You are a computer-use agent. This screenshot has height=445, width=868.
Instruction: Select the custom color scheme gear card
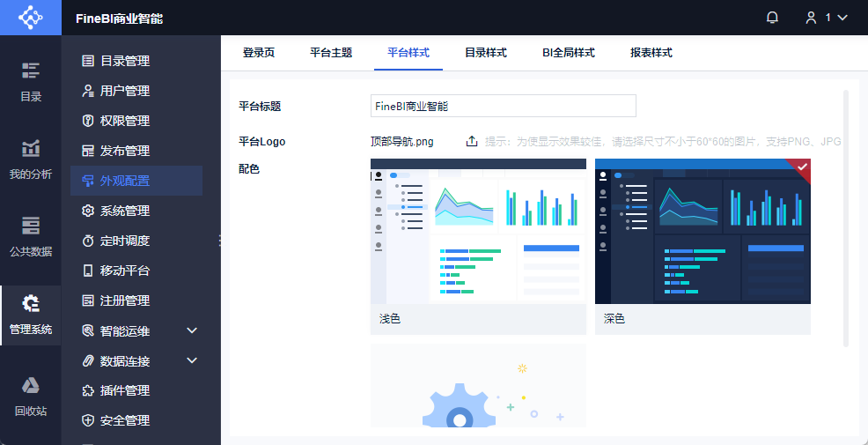click(x=478, y=385)
